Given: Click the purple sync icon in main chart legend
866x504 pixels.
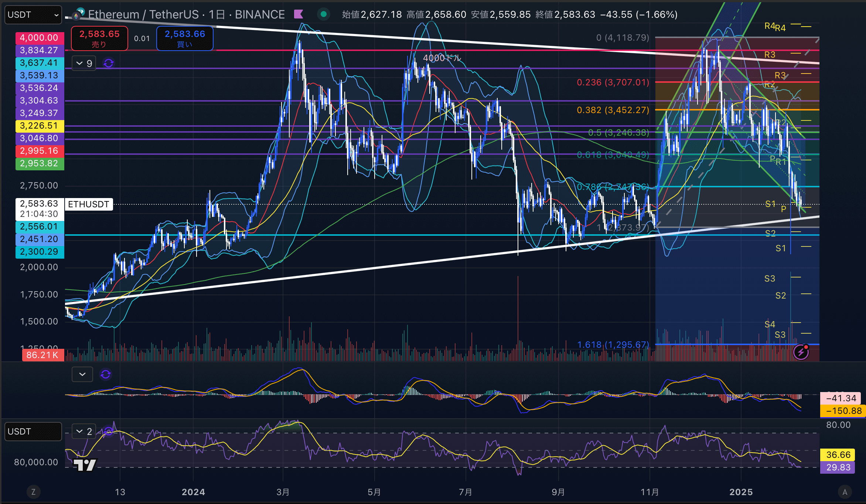Looking at the screenshot, I should (x=109, y=64).
